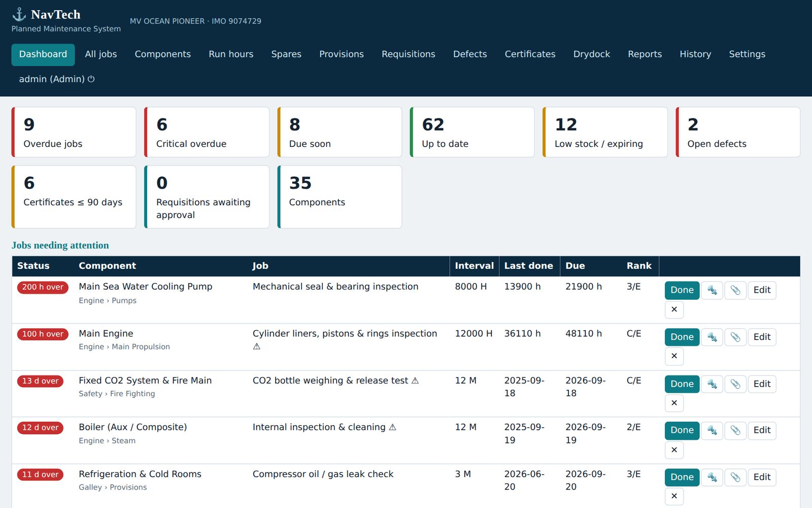Open the Due soon summary card
Viewport: 812px width, 508px height.
340,132
